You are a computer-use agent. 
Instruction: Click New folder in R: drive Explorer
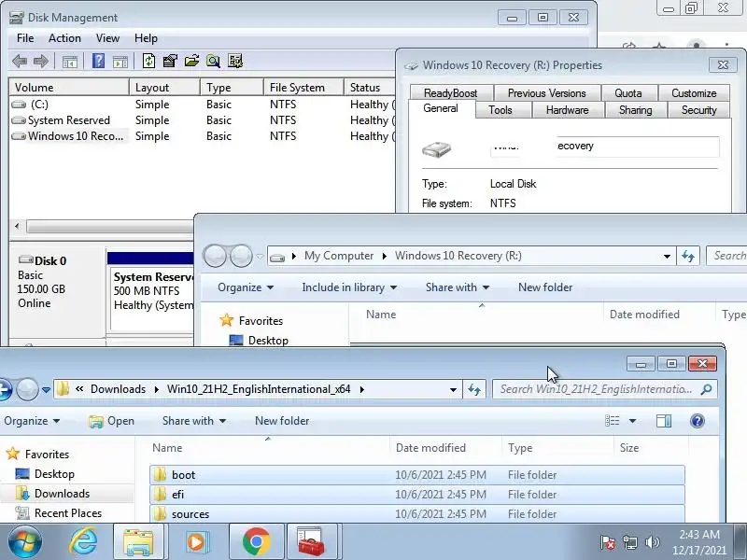point(545,287)
